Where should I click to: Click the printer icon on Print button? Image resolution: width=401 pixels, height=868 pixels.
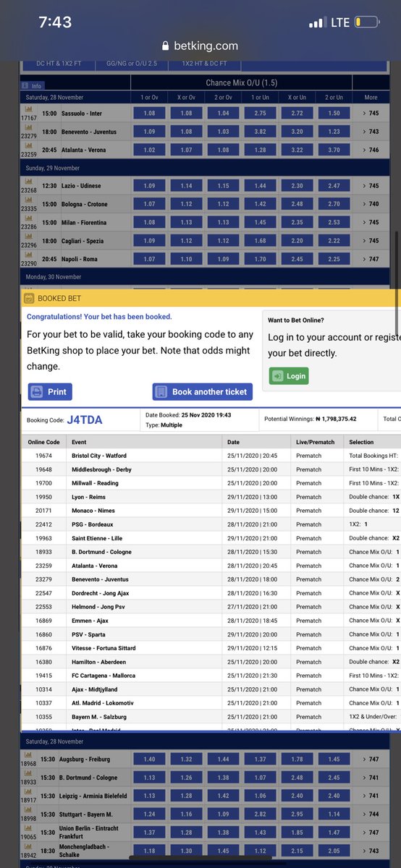click(x=36, y=392)
